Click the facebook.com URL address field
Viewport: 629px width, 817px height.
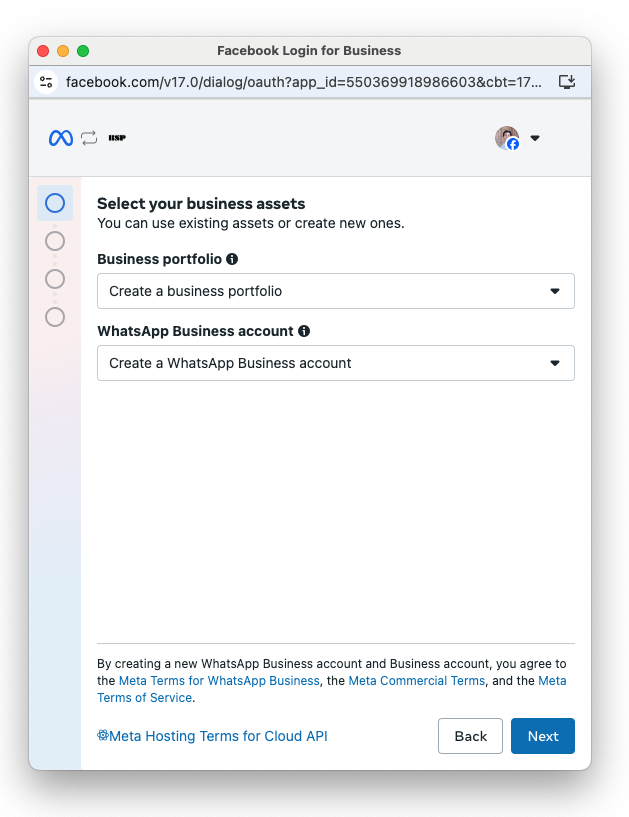pos(304,82)
